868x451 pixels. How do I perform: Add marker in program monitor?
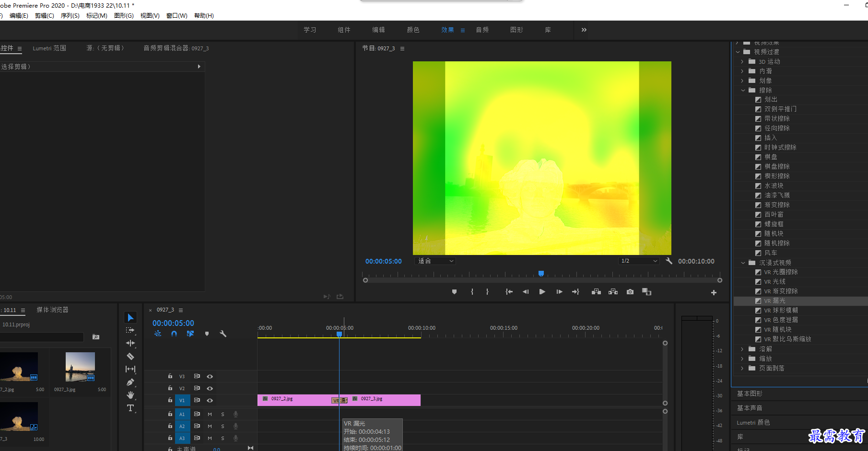pos(454,292)
